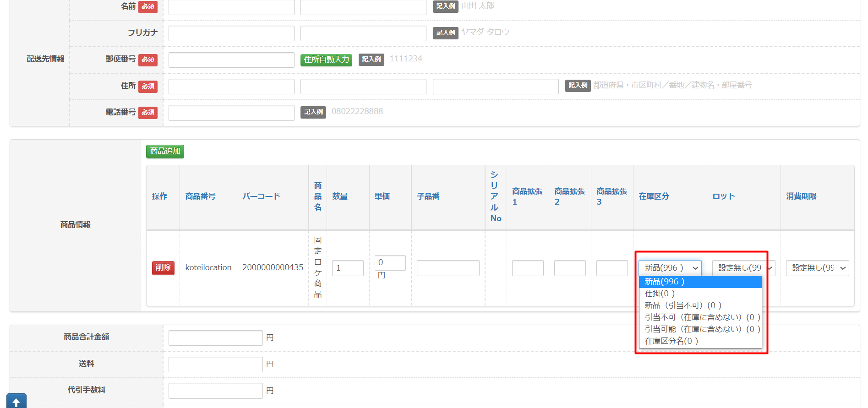Click the 住所自動入力 button
868x408 pixels.
(x=326, y=60)
